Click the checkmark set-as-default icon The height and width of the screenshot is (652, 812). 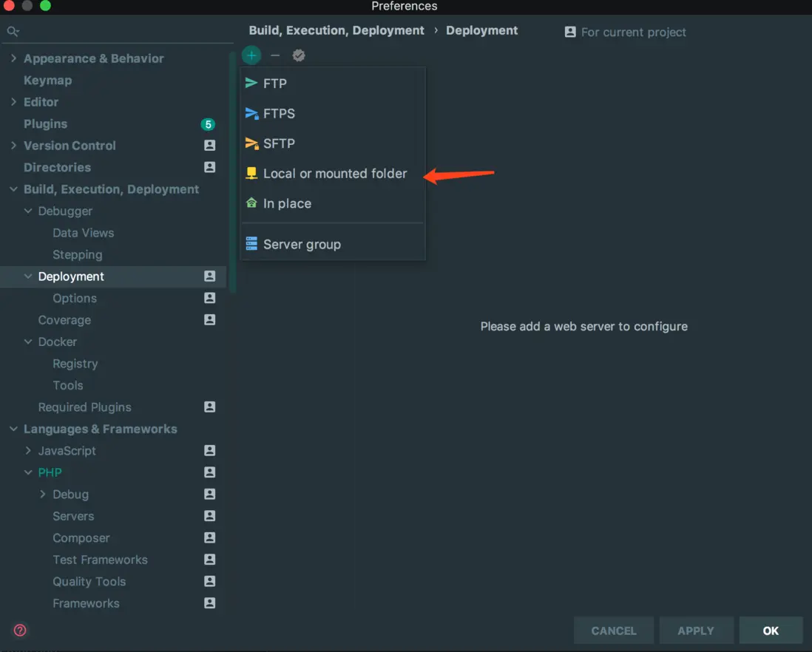tap(299, 55)
